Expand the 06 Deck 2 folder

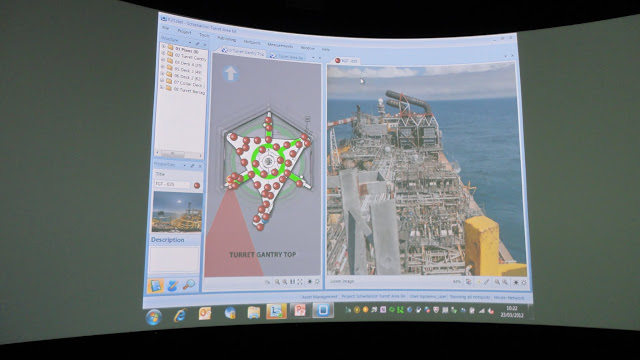pyautogui.click(x=163, y=74)
